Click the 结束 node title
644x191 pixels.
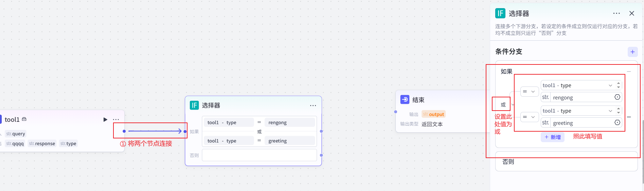[418, 100]
